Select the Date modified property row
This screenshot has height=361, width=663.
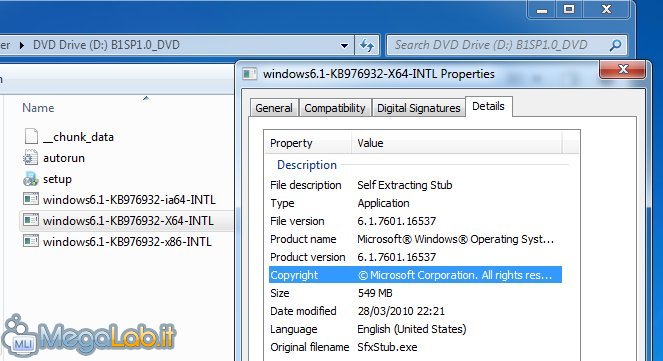pyautogui.click(x=416, y=311)
